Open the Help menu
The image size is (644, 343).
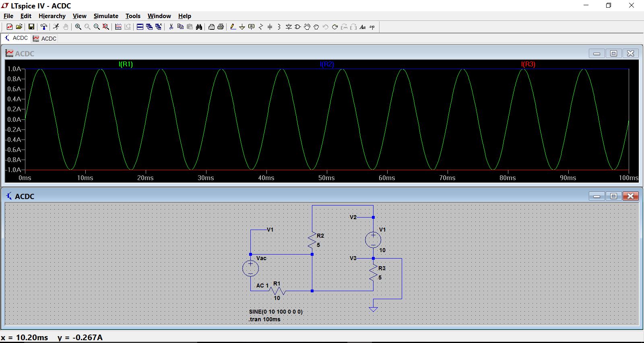[x=185, y=16]
